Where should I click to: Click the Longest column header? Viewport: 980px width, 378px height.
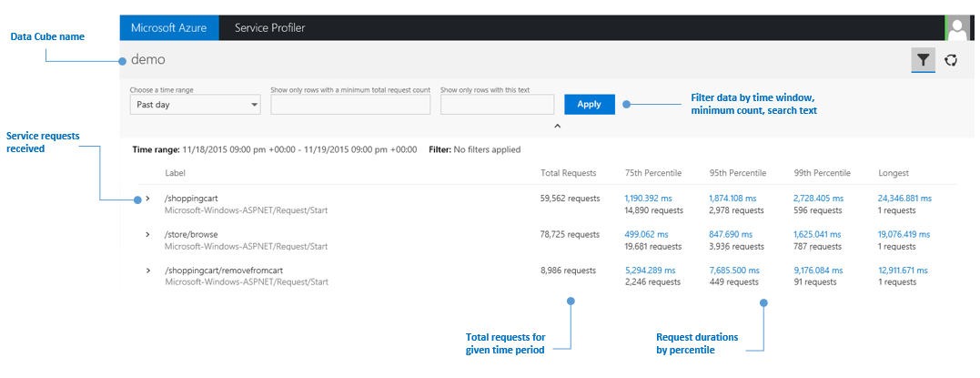(x=894, y=173)
